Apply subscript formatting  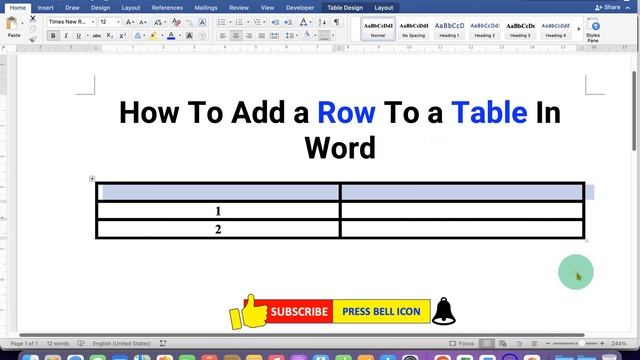109,36
